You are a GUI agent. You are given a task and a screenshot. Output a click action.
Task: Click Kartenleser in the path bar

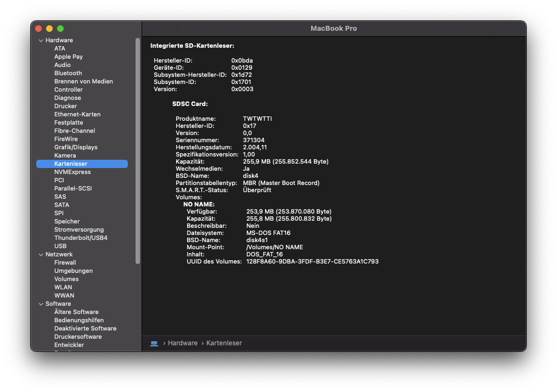click(224, 343)
